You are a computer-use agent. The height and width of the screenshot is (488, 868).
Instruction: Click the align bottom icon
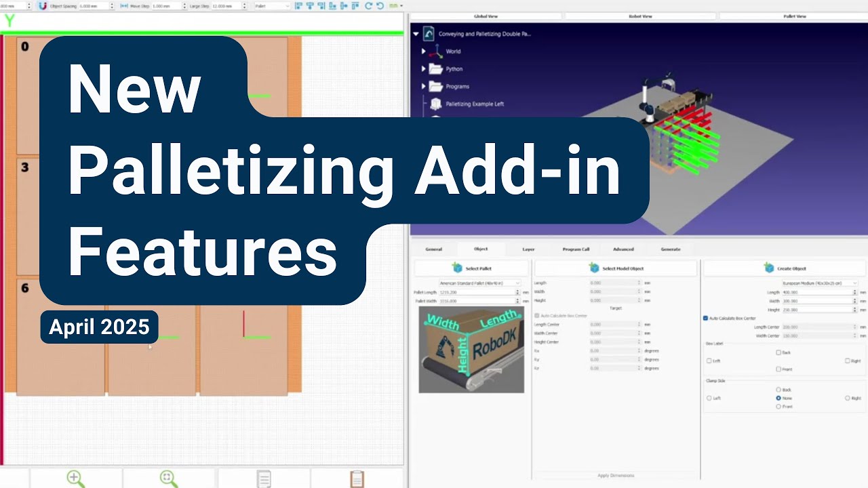332,5
